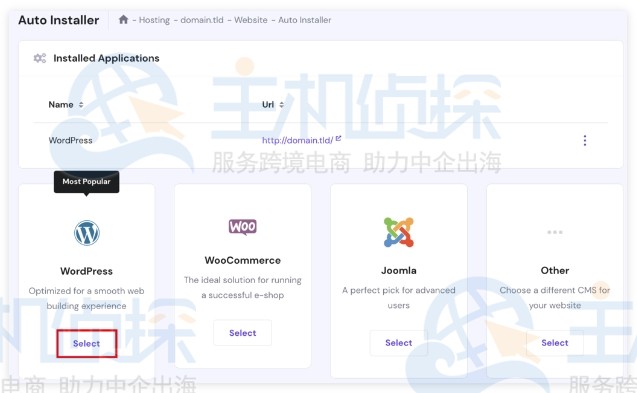Click the Other card title

pyautogui.click(x=555, y=270)
